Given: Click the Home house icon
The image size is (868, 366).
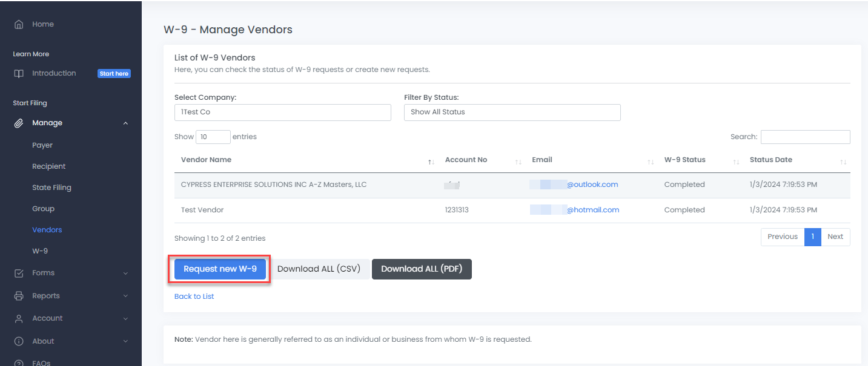Looking at the screenshot, I should pyautogui.click(x=19, y=24).
